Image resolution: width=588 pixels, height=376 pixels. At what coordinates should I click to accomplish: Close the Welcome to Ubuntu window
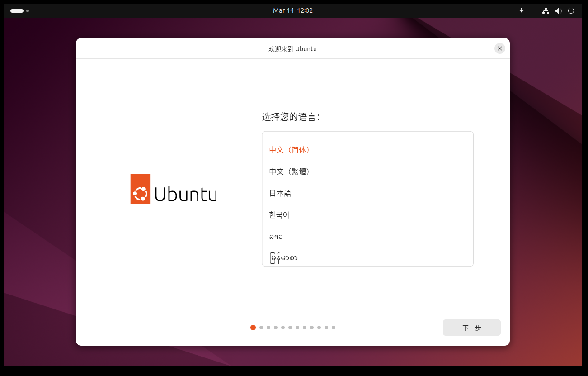[x=499, y=48]
